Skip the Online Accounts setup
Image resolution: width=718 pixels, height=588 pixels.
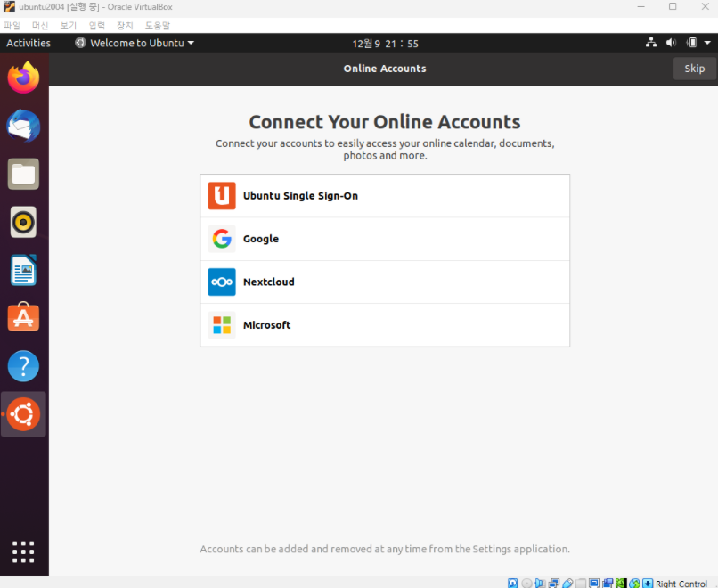click(x=694, y=69)
